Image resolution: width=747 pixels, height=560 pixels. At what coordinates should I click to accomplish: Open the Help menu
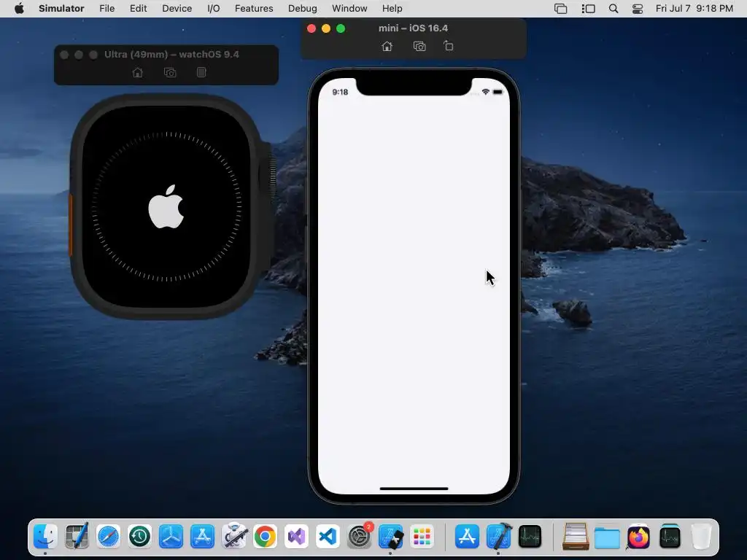tap(392, 9)
